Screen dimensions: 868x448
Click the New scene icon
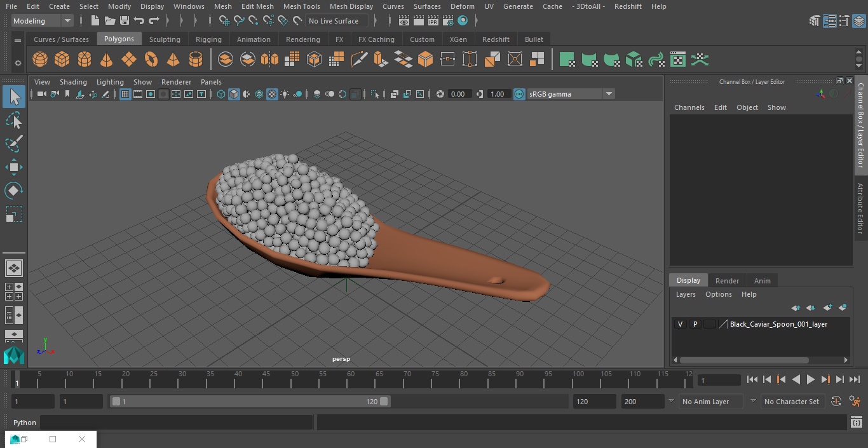[95, 21]
